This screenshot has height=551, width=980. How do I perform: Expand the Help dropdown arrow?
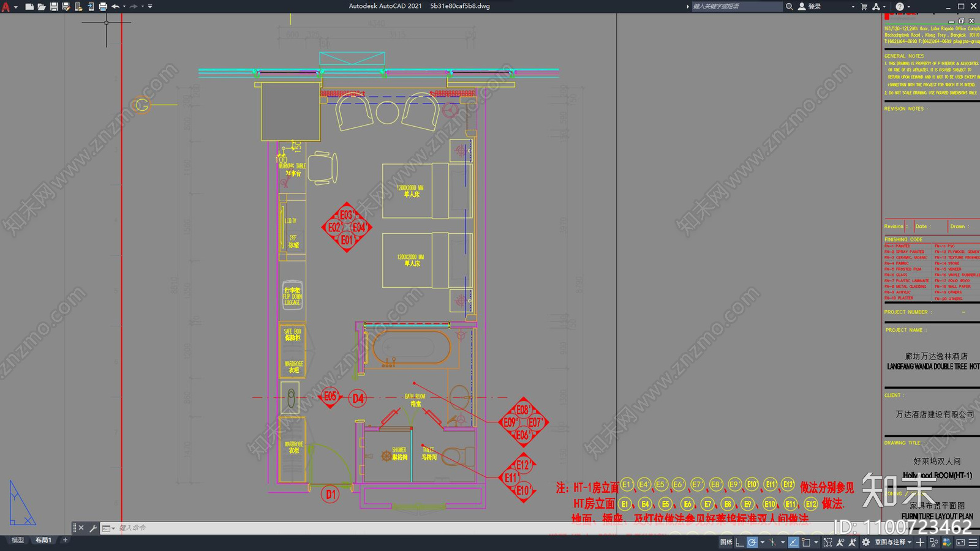[x=908, y=6]
